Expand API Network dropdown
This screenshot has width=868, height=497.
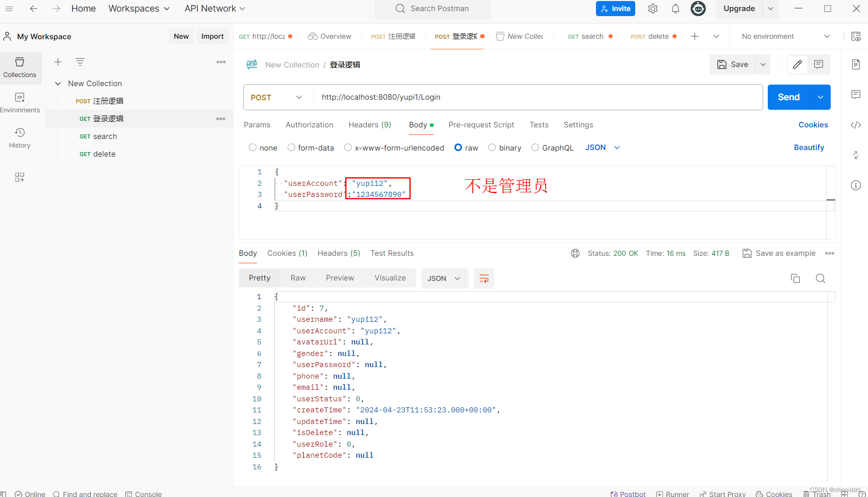coord(215,9)
